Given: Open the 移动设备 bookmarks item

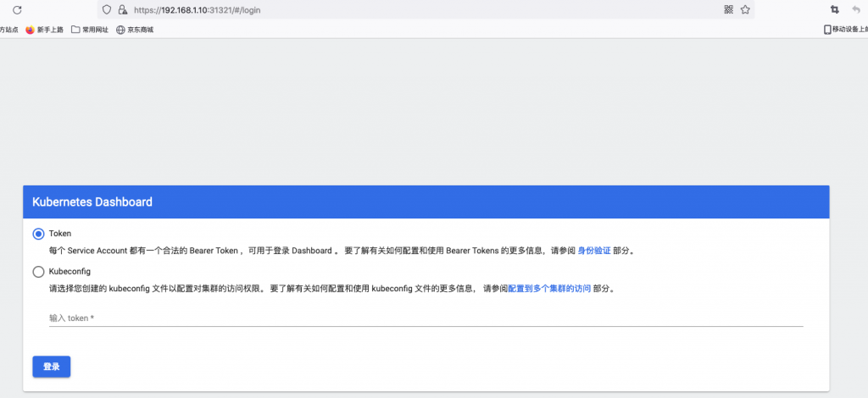Looking at the screenshot, I should tap(846, 30).
